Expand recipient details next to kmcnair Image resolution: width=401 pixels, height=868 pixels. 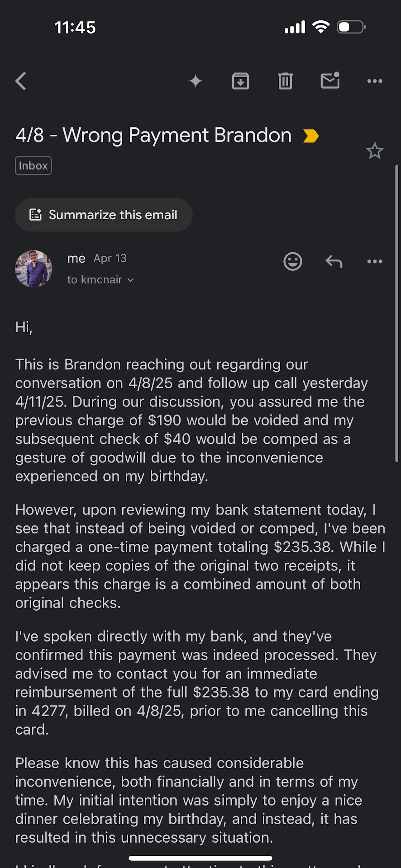(130, 280)
